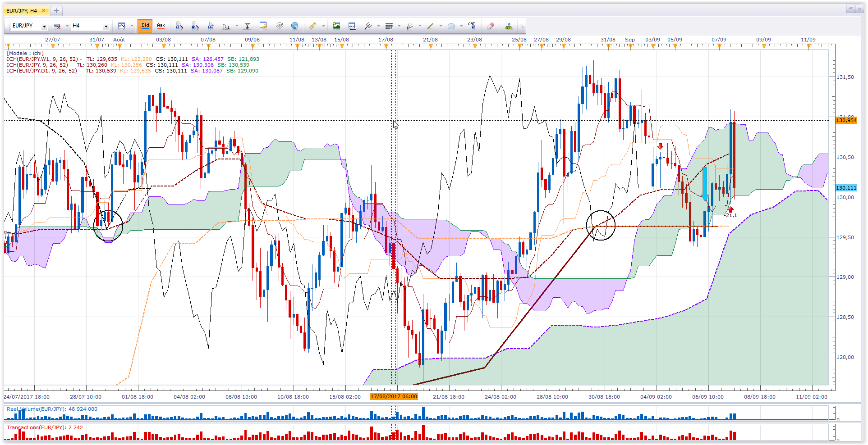This screenshot has height=445, width=868.
Task: Select the eraser tool
Action: 491,26
